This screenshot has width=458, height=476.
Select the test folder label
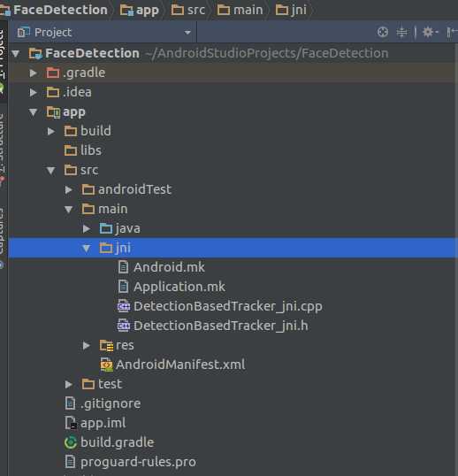pyautogui.click(x=110, y=384)
